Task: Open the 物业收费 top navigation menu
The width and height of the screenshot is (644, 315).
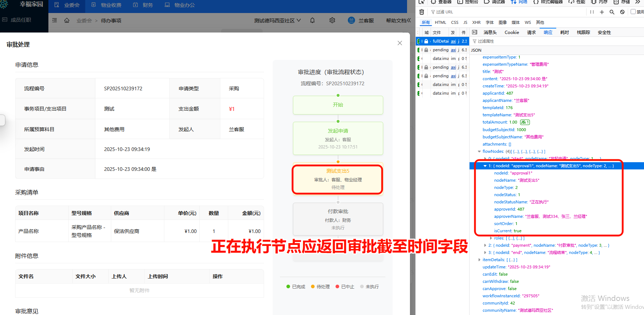Action: [107, 5]
